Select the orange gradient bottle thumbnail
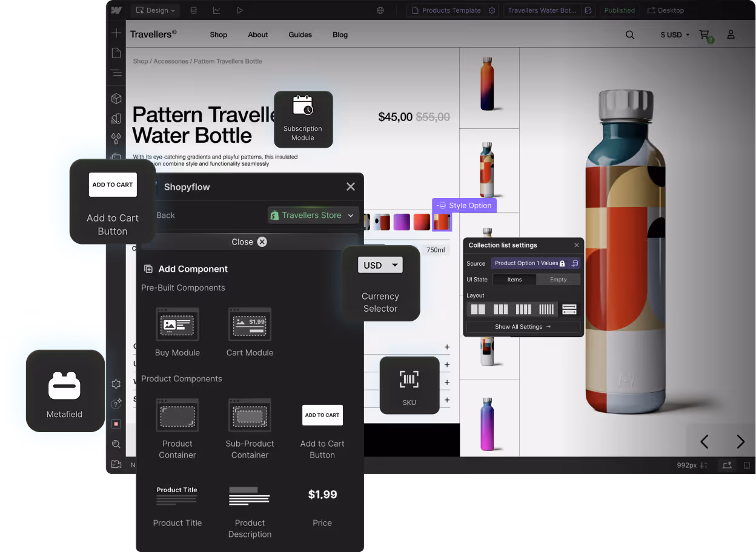Screen dimensions: 756x552 coord(488,84)
